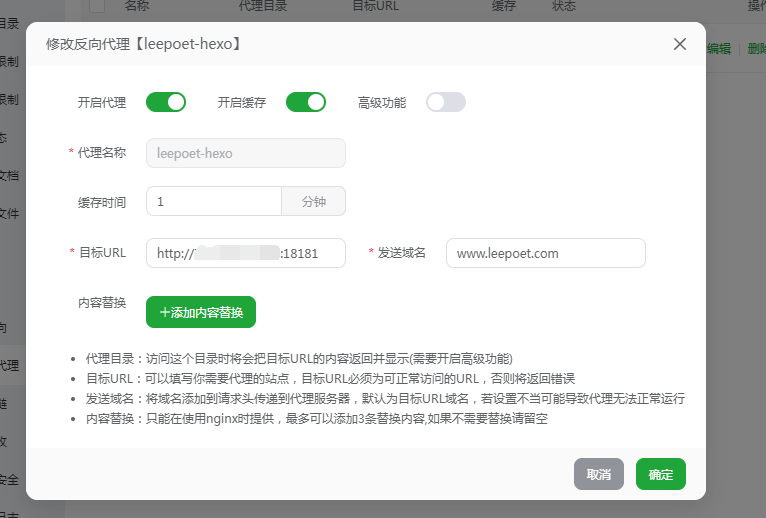Click the 编辑 link in the table row
This screenshot has height=518, width=766.
(719, 49)
